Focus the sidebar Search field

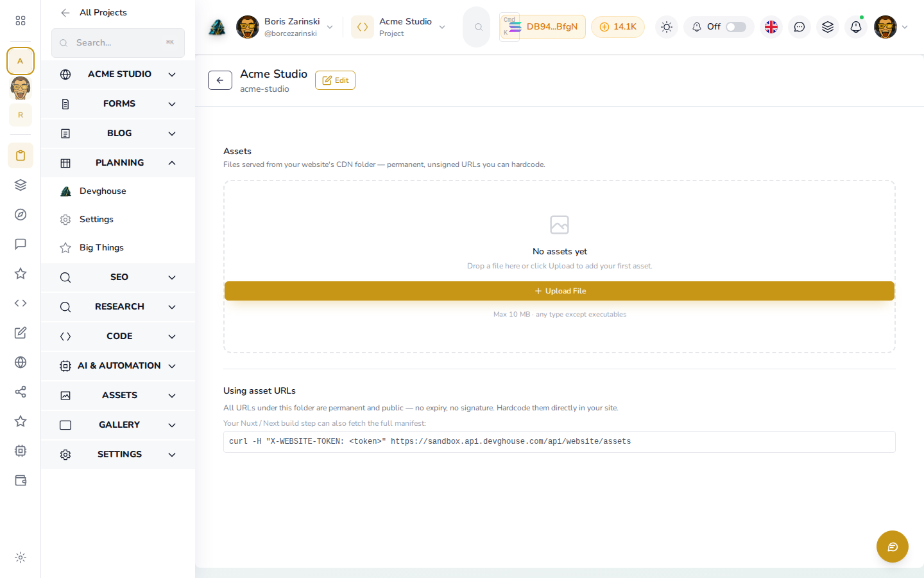tap(118, 42)
